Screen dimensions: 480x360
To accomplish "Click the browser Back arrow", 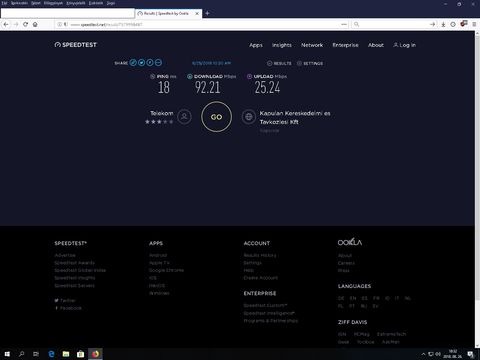I will (6, 24).
